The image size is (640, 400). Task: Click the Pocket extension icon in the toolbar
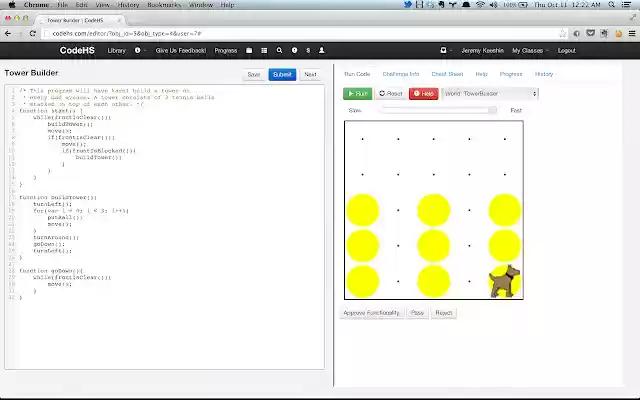tap(590, 33)
